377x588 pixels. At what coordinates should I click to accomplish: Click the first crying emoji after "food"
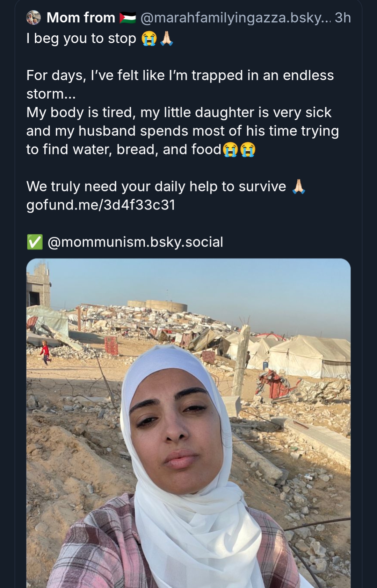(230, 150)
